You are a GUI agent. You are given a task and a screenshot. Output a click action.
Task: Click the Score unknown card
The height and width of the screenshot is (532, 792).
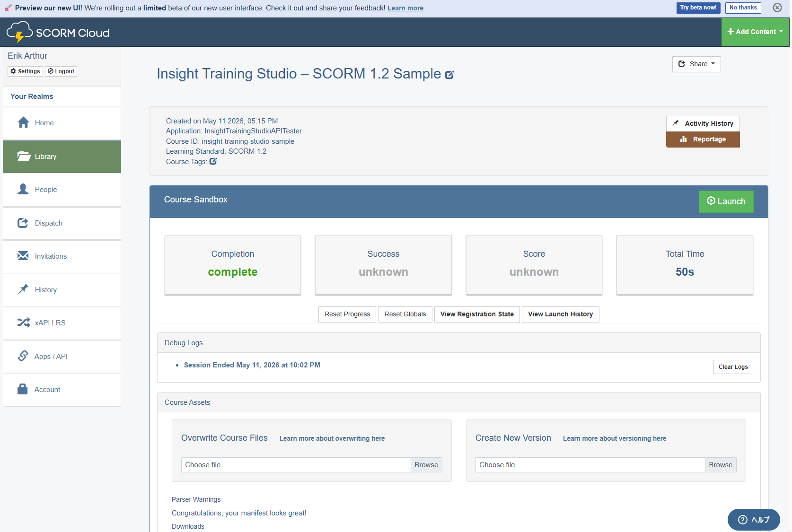pos(534,265)
